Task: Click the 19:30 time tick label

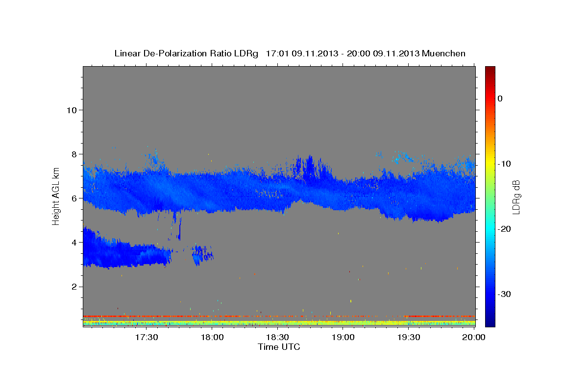Action: 408,337
